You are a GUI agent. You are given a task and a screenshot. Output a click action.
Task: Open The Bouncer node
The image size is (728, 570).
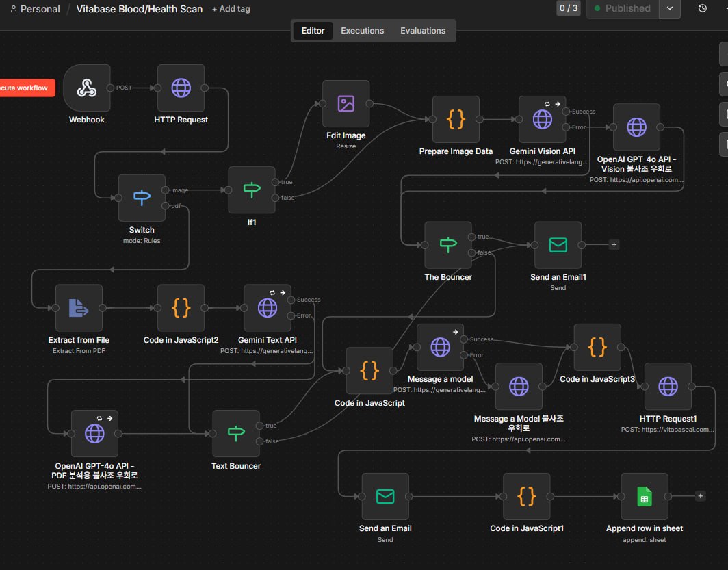coord(448,244)
